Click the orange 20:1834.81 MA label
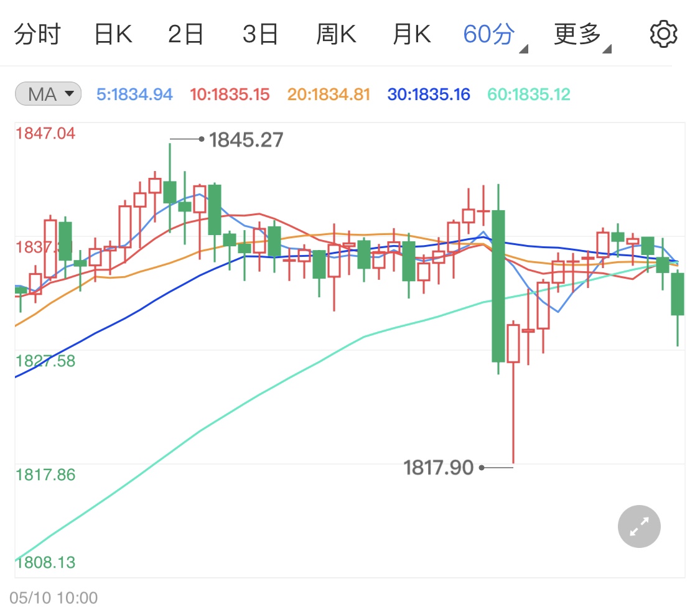The width and height of the screenshot is (700, 612). click(329, 93)
